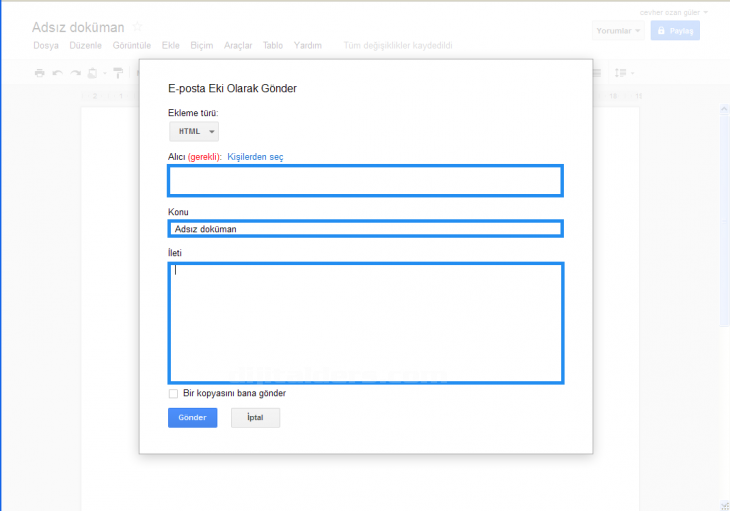Click the Kişilerden seç link
Screen dimensions: 730x511
[255, 157]
